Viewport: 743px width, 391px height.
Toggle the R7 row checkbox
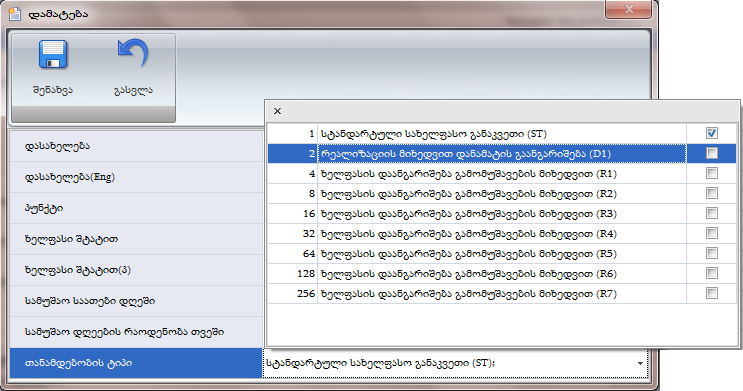click(x=711, y=293)
